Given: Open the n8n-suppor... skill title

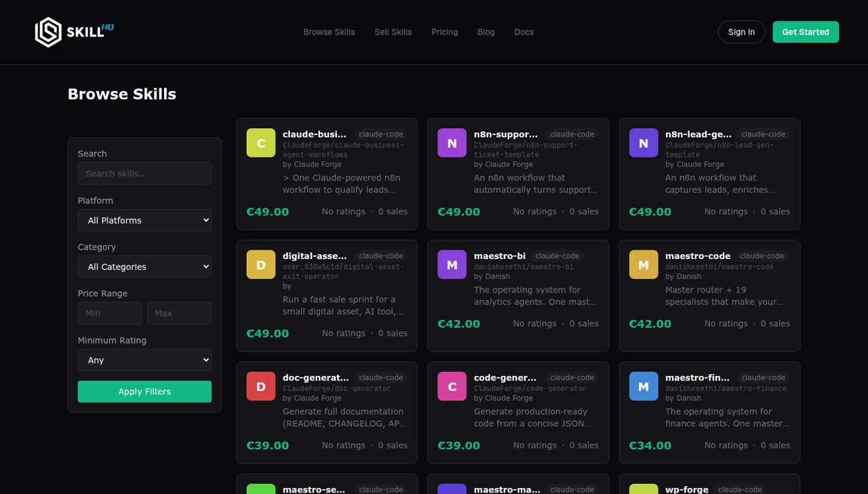Looking at the screenshot, I should [x=506, y=134].
